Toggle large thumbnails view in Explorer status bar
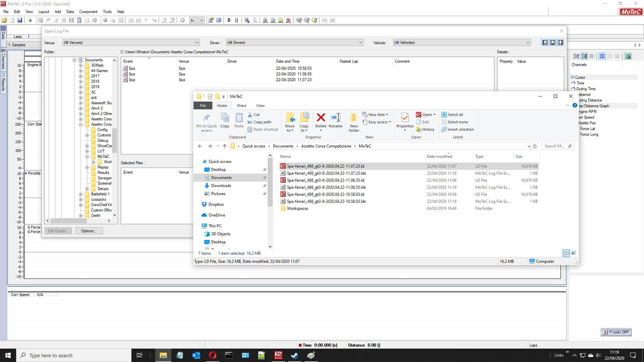Image resolution: width=644 pixels, height=362 pixels. pos(574,253)
